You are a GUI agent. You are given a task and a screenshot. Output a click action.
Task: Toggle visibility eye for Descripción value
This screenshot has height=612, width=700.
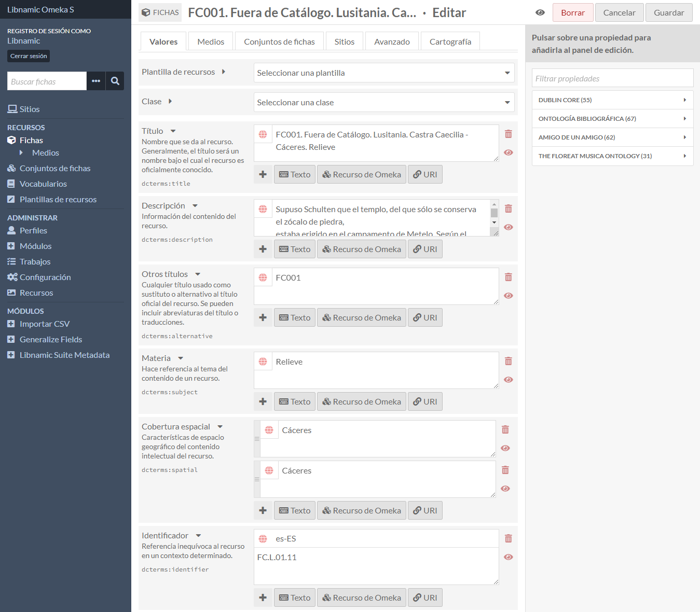click(x=509, y=227)
